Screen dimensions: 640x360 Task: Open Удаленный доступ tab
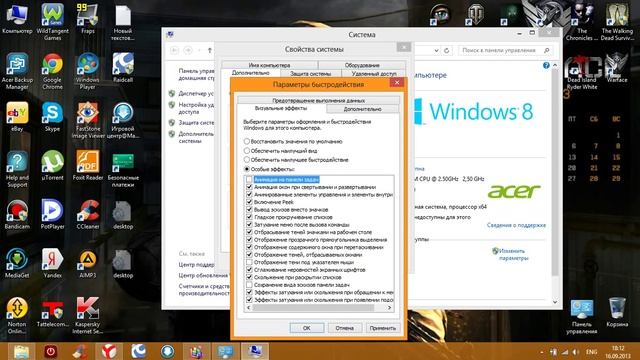click(374, 73)
